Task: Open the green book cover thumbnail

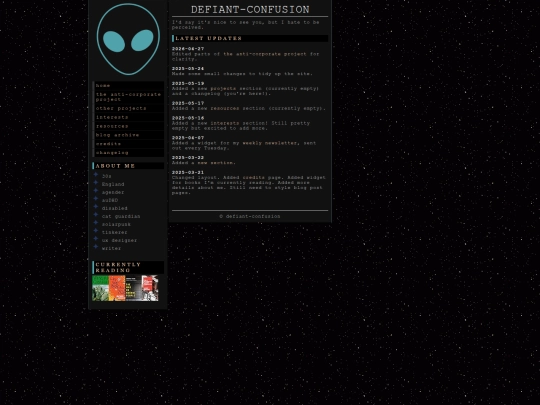Action: click(x=100, y=288)
